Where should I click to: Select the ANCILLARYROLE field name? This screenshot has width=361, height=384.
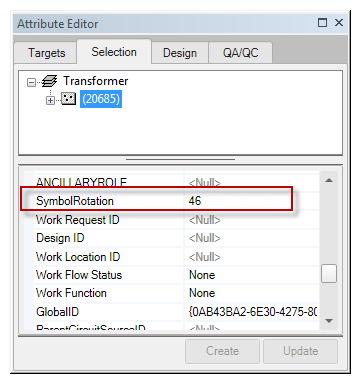81,182
